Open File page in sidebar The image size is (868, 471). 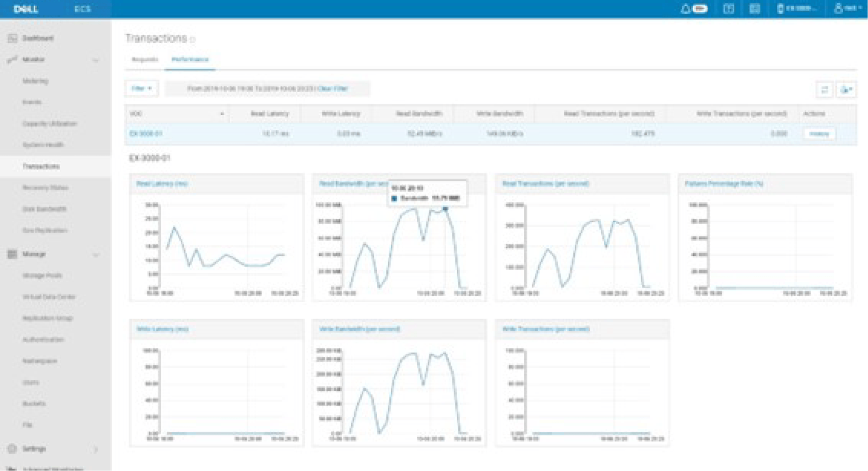(x=27, y=425)
